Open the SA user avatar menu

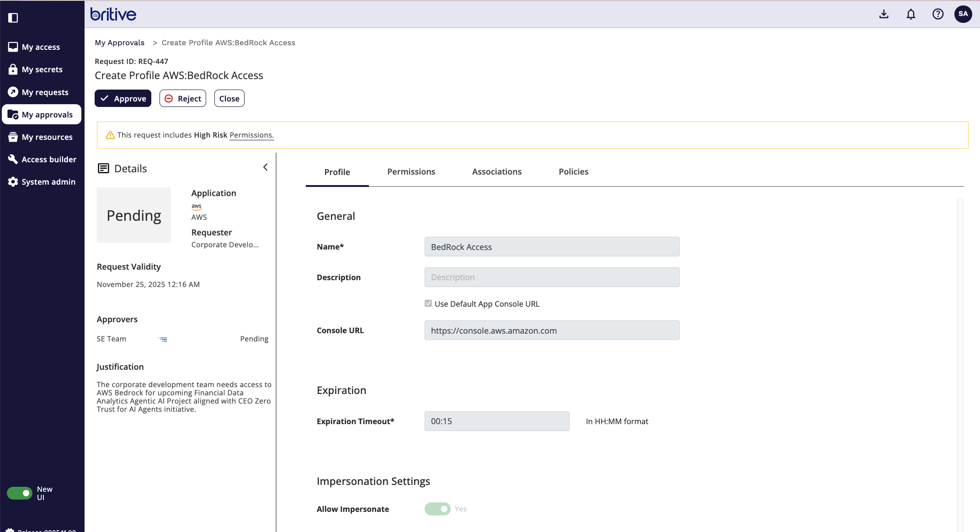click(963, 14)
